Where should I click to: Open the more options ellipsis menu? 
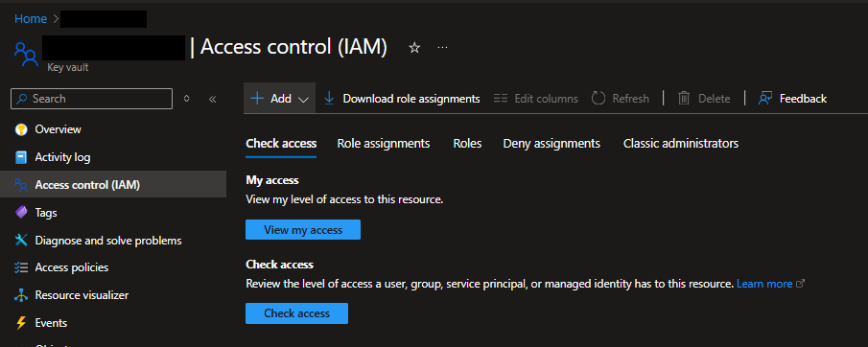[x=442, y=48]
